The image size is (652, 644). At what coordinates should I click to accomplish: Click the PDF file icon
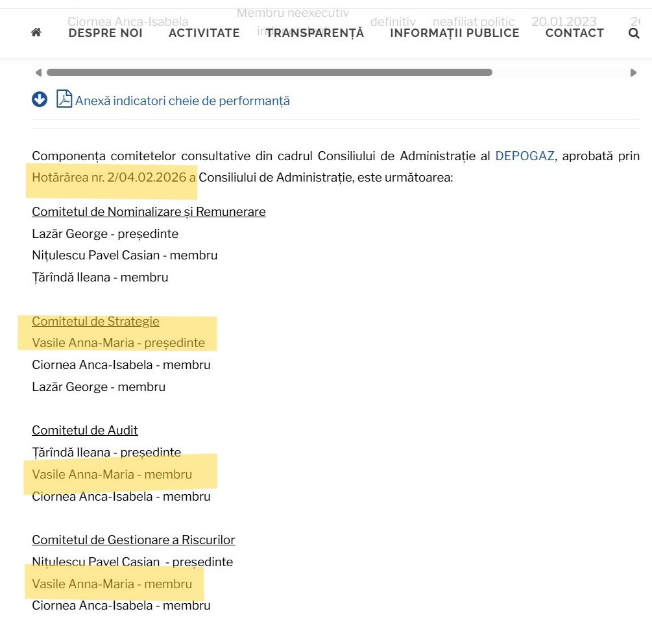pyautogui.click(x=64, y=99)
